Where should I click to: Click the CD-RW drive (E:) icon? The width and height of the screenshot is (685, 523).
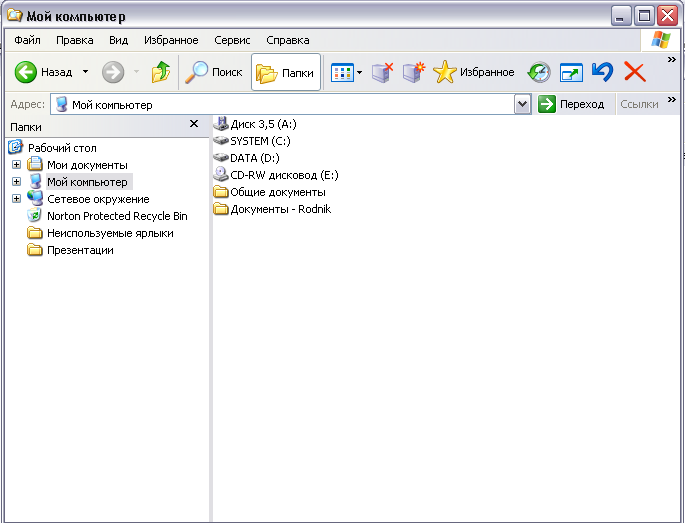(x=221, y=174)
